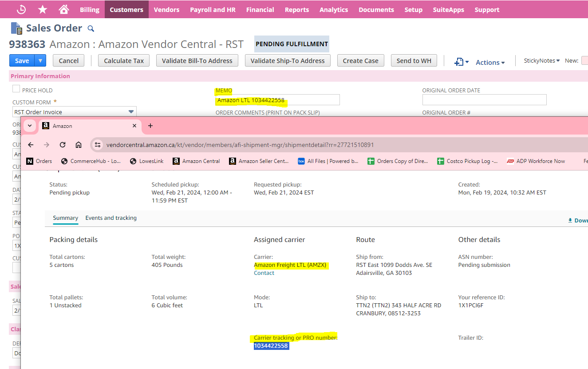Click the reference ID 1X1PCI6F
The image size is (588, 369).
click(471, 306)
